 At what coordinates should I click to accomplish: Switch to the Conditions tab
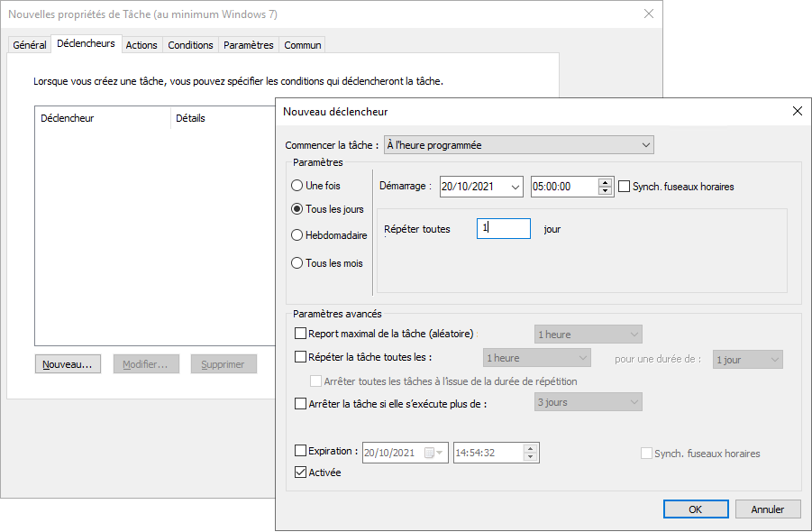tap(190, 43)
